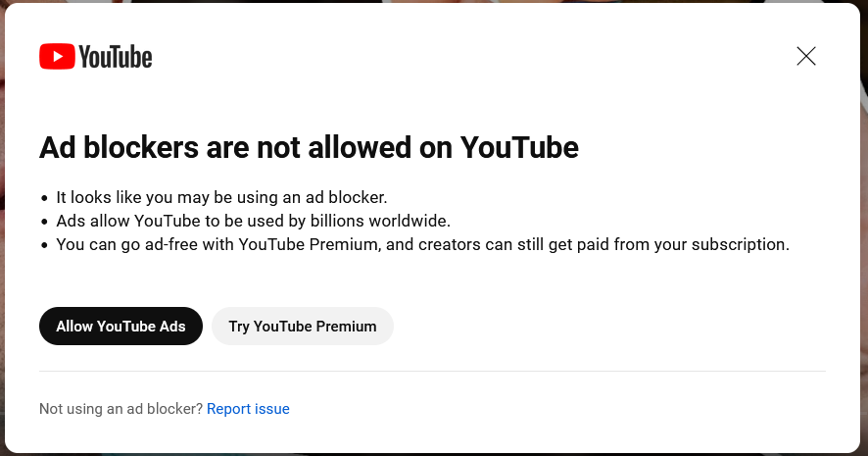This screenshot has height=456, width=868.
Task: Click the "You can go ad-free" sentence
Action: [423, 244]
